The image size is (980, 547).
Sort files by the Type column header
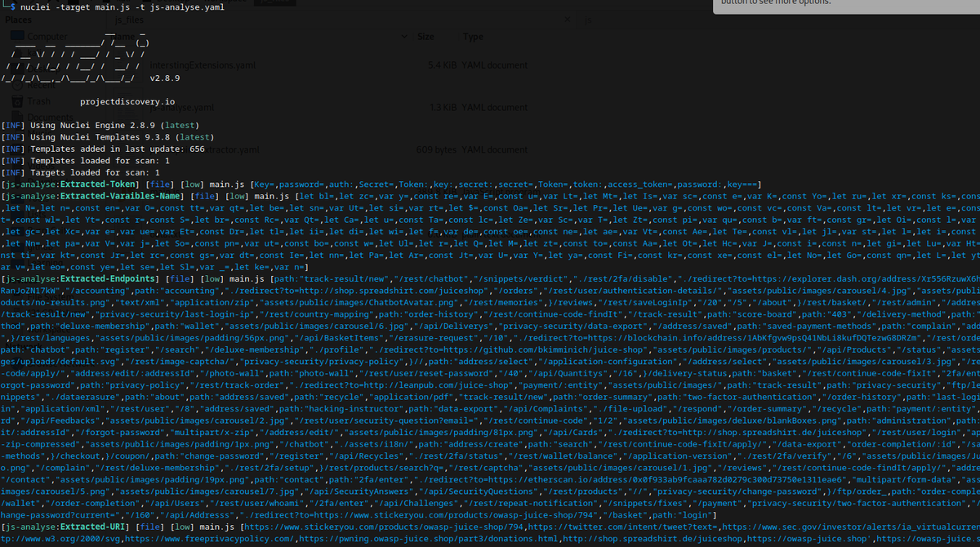[x=474, y=37]
